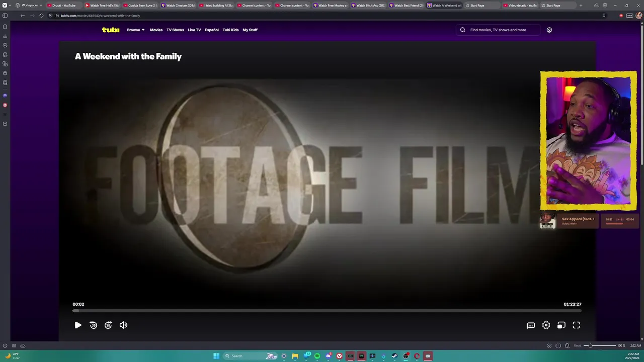Switch to the Video details - YouTube tab
644x362 pixels.
coord(520,6)
